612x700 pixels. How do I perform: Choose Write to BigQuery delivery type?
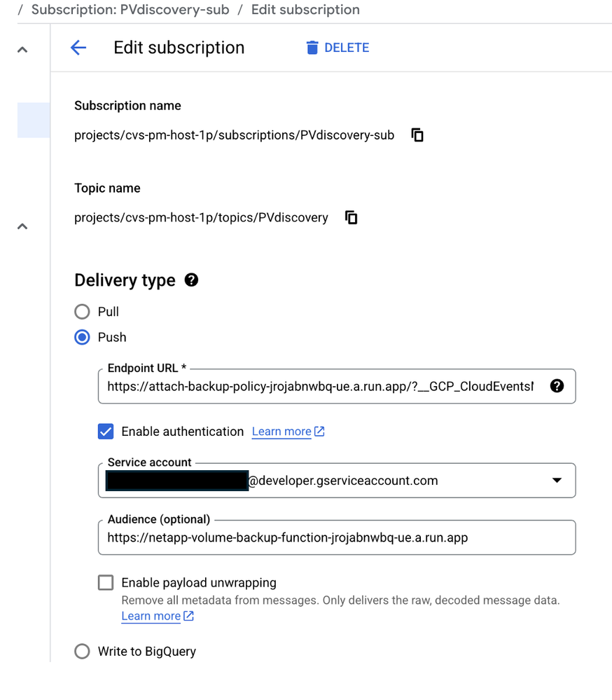82,651
